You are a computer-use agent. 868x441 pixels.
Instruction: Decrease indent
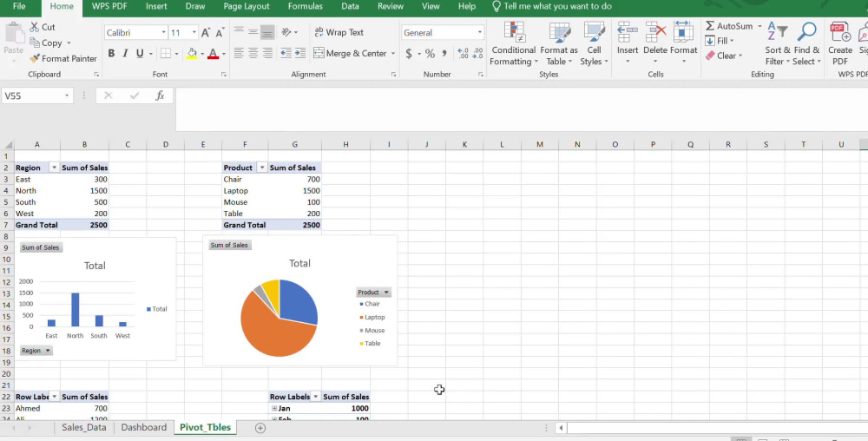(x=286, y=53)
